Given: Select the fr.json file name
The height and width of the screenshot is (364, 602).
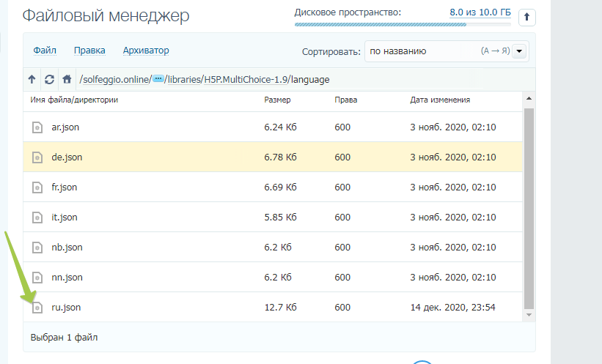Looking at the screenshot, I should tap(64, 187).
